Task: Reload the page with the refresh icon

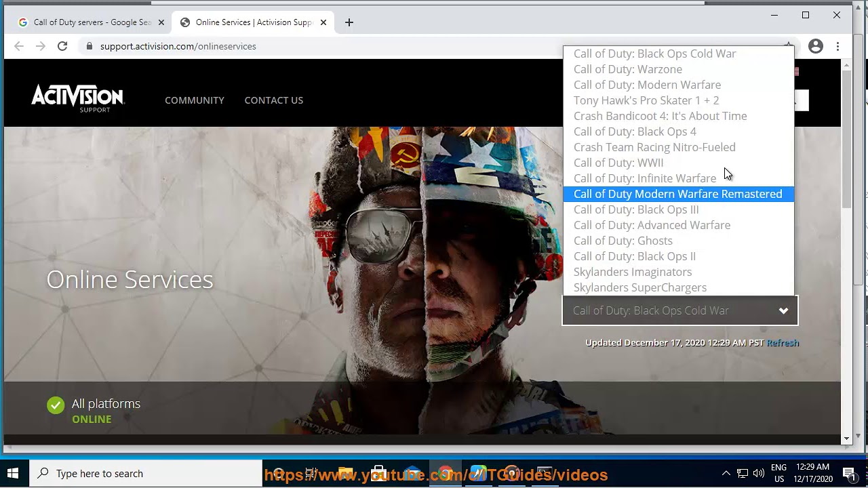Action: pyautogui.click(x=62, y=46)
